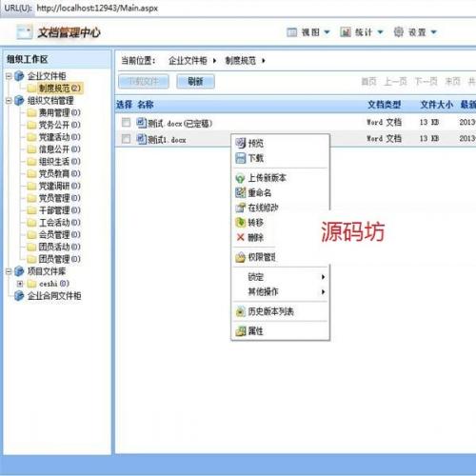Open the 工会活动 (0) folder
The height and width of the screenshot is (476, 476).
click(59, 223)
